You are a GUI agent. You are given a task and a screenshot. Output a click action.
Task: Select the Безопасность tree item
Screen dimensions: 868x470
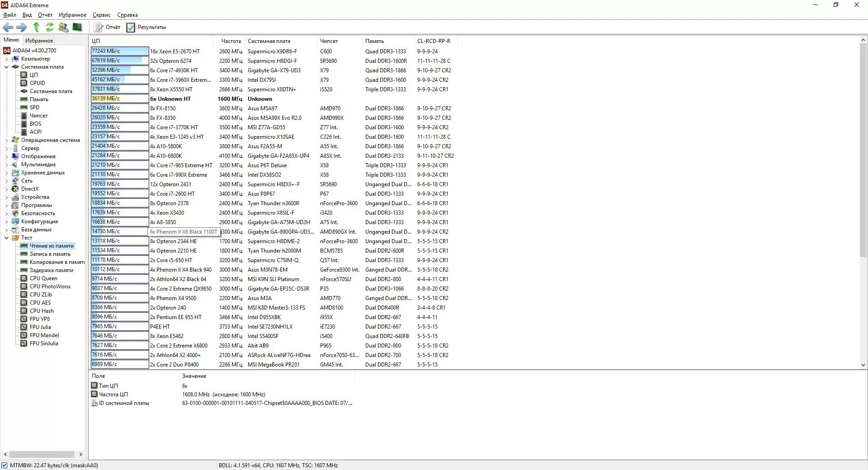[x=38, y=213]
